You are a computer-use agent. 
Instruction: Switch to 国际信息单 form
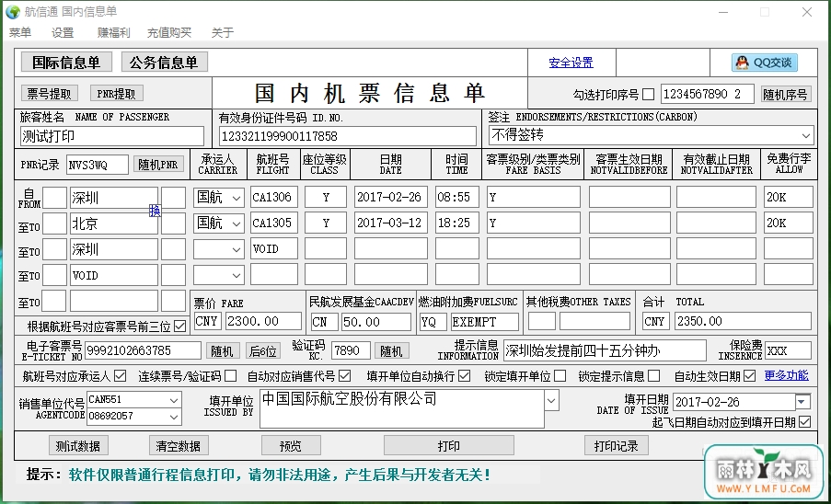[x=66, y=62]
